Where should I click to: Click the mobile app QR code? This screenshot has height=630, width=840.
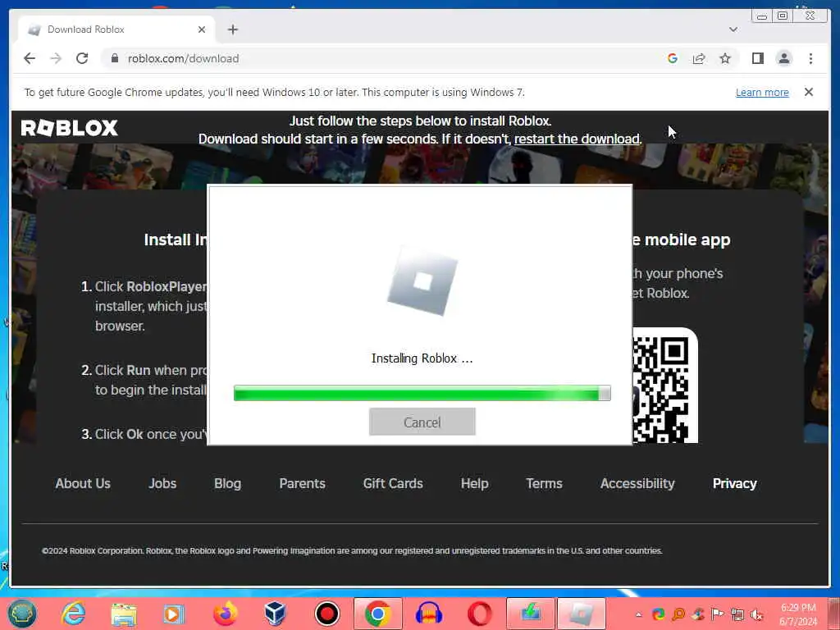[664, 387]
